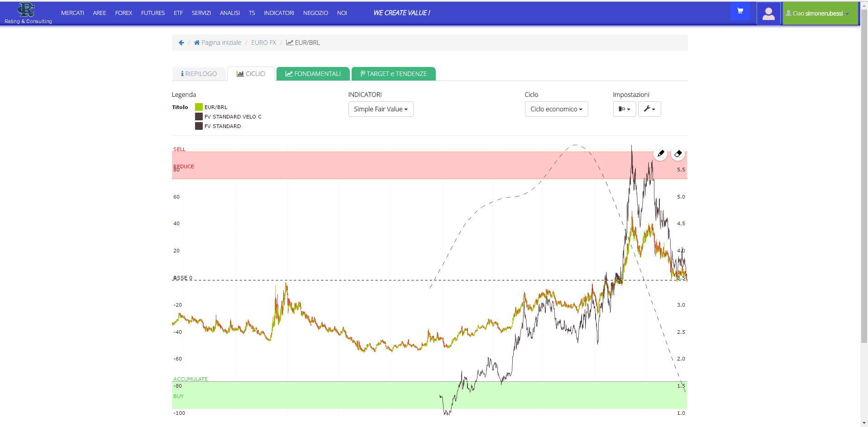
Task: Click the user profile avatar icon
Action: coord(768,14)
